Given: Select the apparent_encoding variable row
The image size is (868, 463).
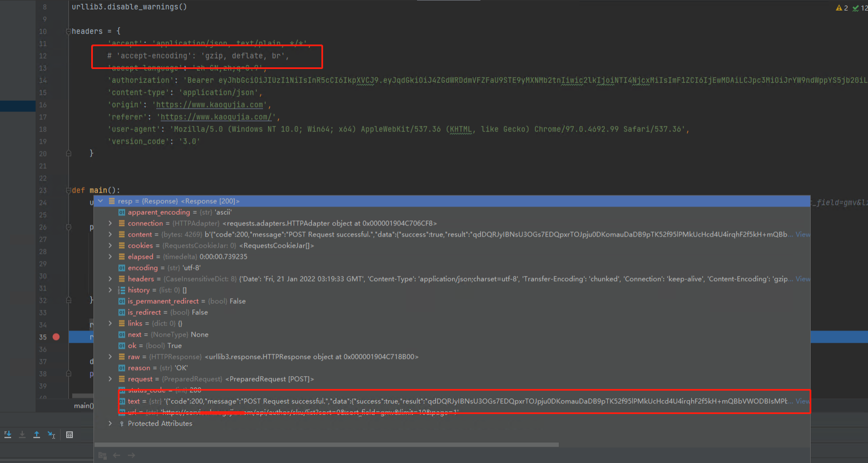Looking at the screenshot, I should click(x=452, y=212).
